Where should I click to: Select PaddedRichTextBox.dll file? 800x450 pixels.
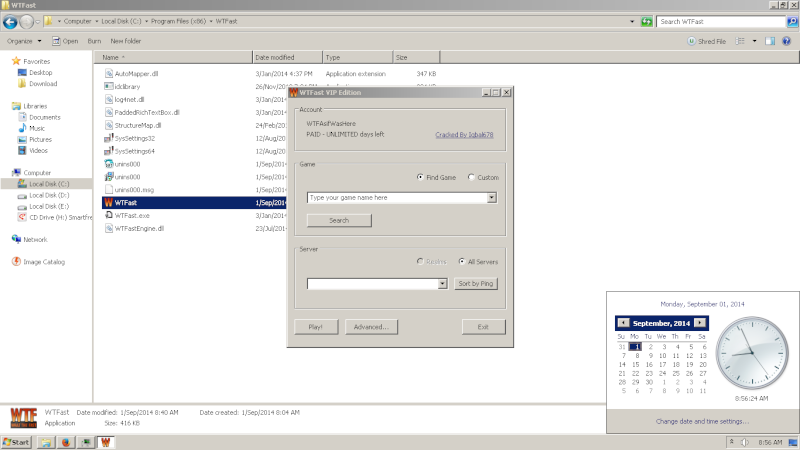tap(146, 112)
